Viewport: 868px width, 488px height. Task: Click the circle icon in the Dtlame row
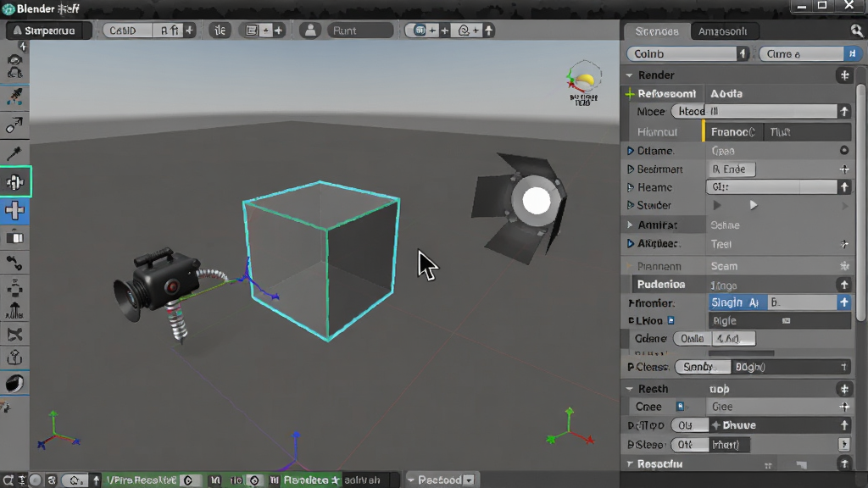[x=844, y=151]
